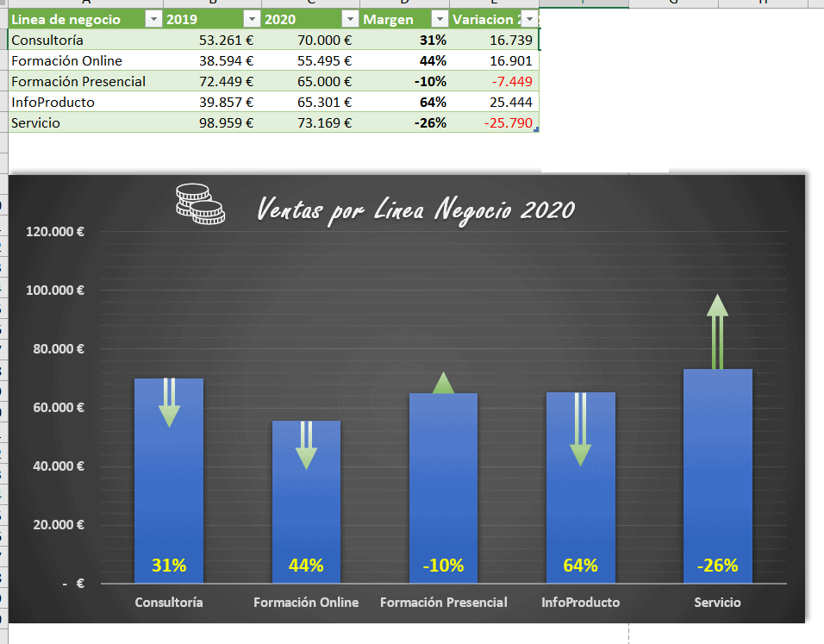
Task: Click cell with value 73.169 €
Action: (x=310, y=122)
